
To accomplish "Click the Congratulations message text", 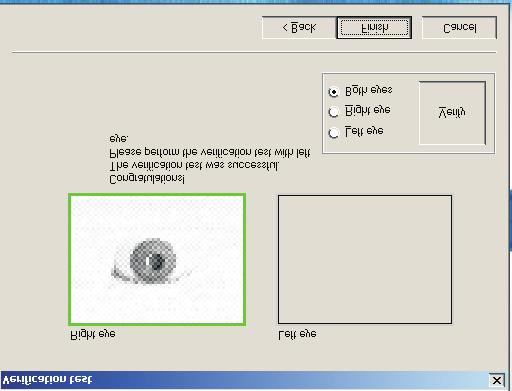I will click(x=147, y=179).
